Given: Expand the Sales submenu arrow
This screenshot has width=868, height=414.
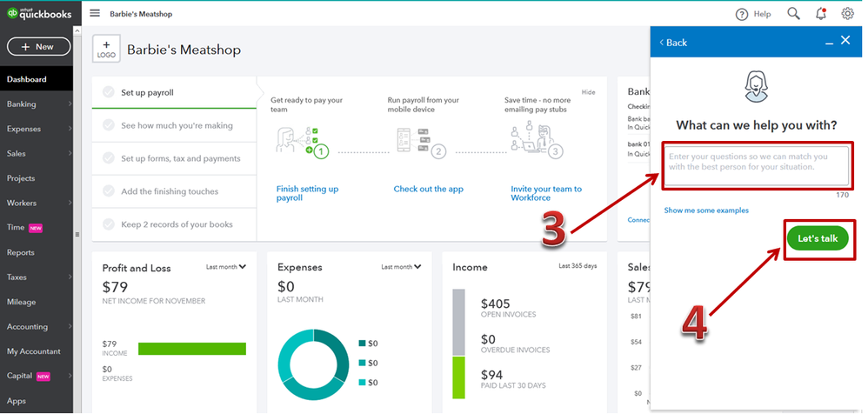Looking at the screenshot, I should point(70,153).
